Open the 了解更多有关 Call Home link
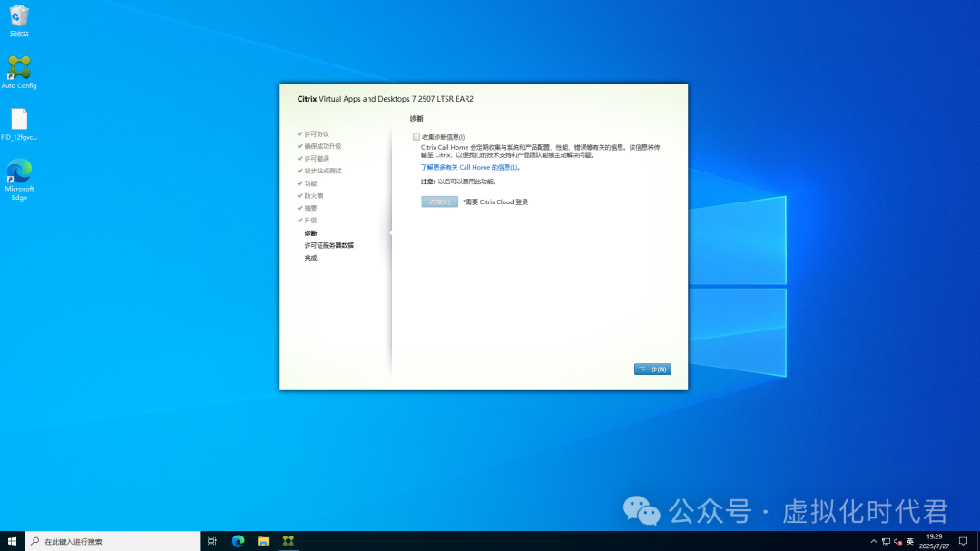The width and height of the screenshot is (980, 551). [469, 168]
